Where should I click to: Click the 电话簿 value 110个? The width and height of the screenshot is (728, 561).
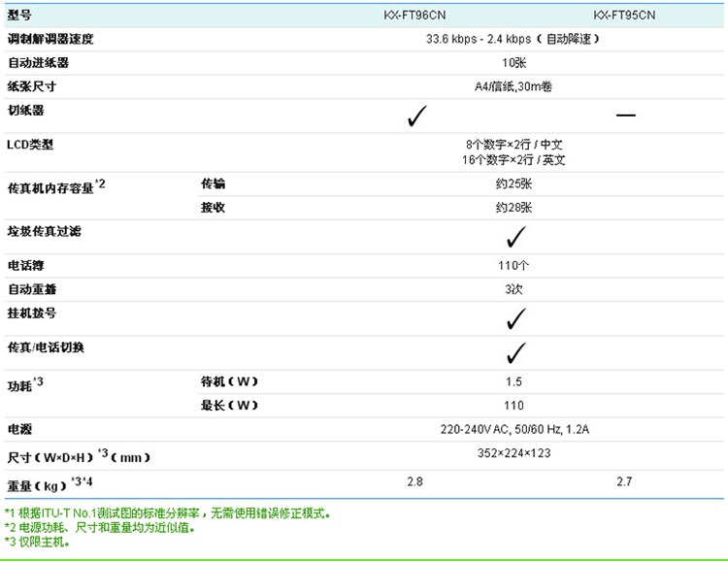tap(513, 265)
